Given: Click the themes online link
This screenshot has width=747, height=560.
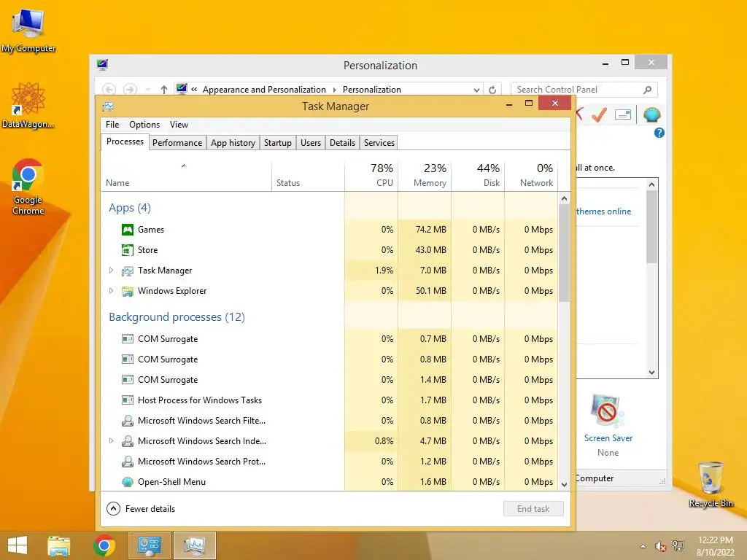Looking at the screenshot, I should [603, 211].
